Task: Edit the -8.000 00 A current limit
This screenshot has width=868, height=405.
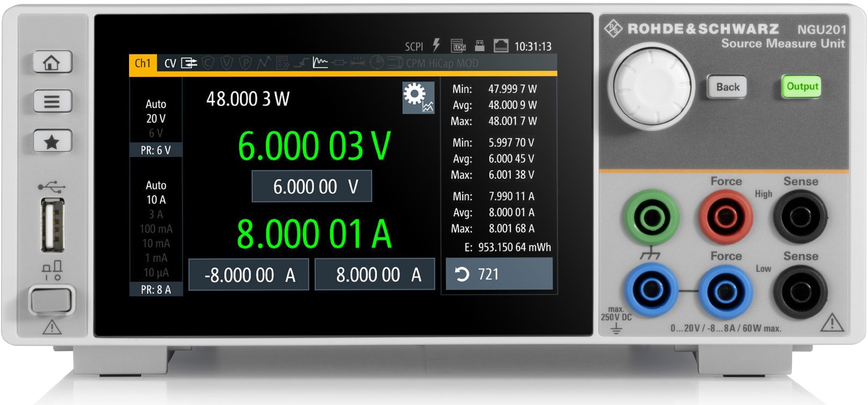Action: [x=249, y=275]
